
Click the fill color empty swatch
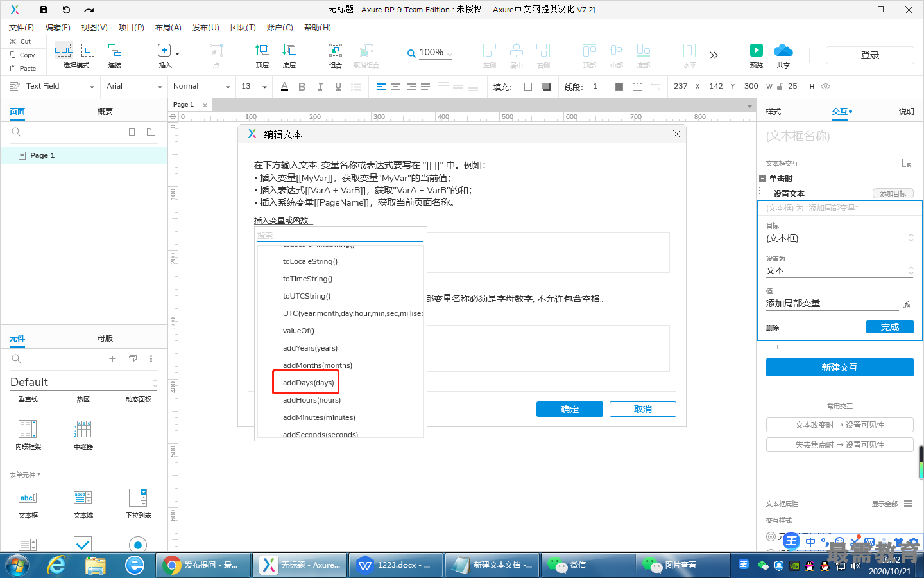[528, 87]
